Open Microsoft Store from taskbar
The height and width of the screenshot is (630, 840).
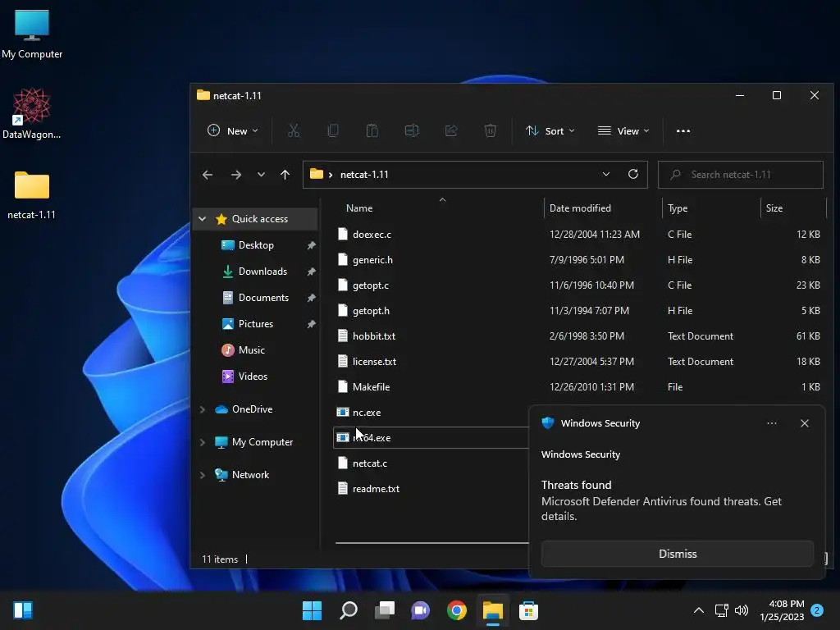(x=529, y=610)
